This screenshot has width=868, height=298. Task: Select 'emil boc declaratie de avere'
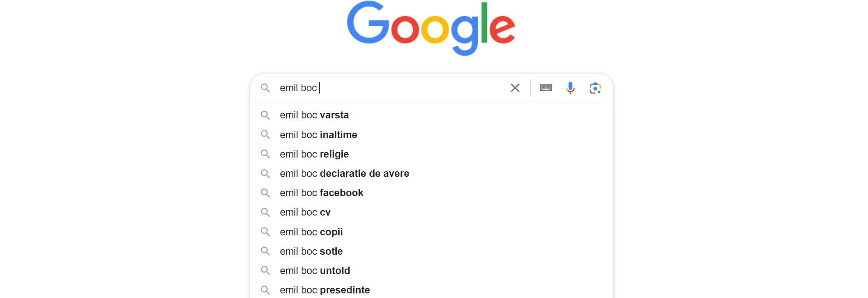tap(345, 174)
